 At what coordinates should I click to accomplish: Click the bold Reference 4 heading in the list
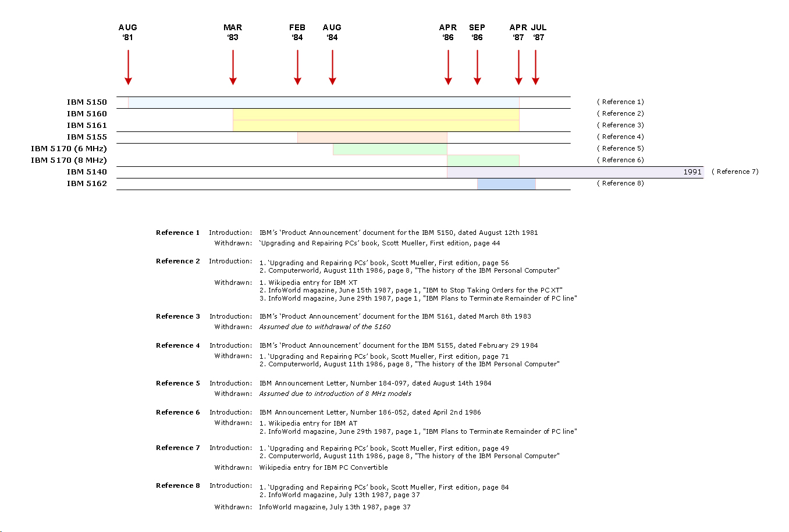(177, 345)
